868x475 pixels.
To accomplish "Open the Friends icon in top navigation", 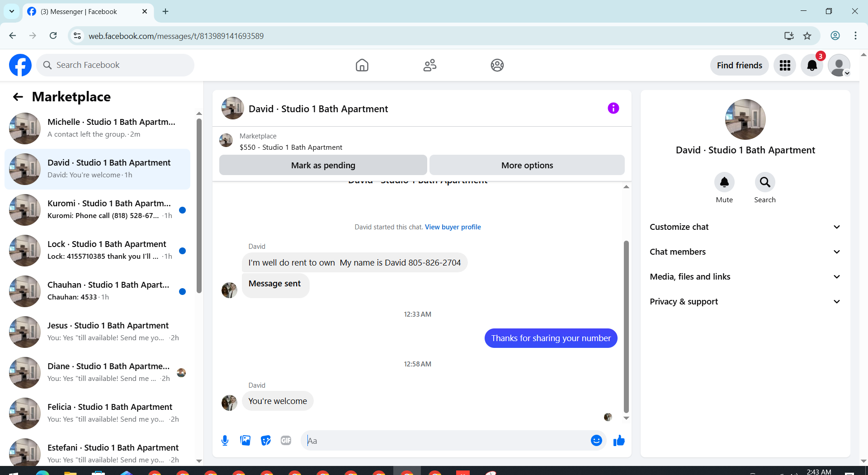I will pyautogui.click(x=430, y=65).
